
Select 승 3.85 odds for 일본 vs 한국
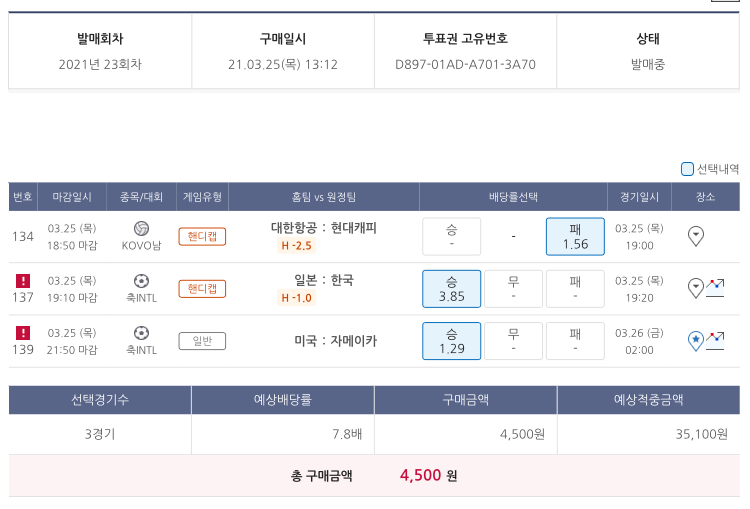pos(451,289)
